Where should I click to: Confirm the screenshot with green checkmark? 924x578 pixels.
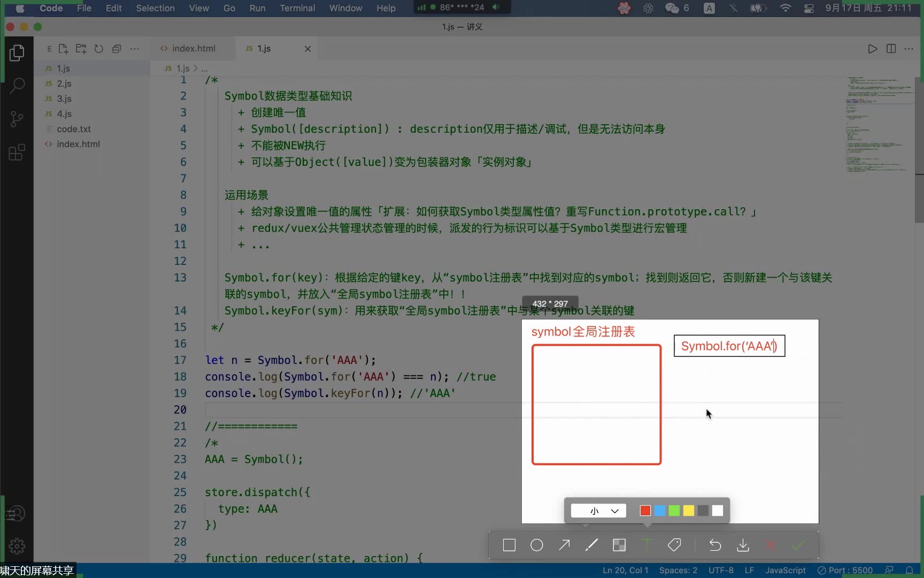click(x=798, y=545)
